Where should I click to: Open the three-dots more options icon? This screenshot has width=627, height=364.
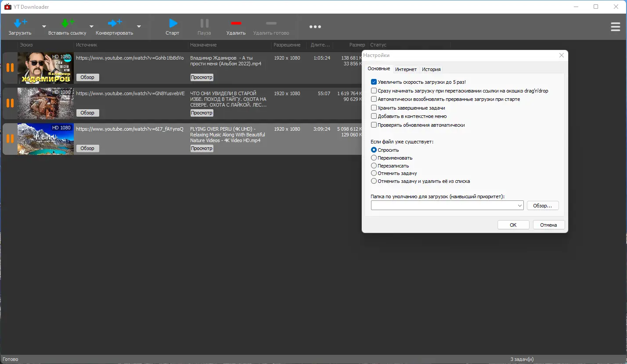coord(315,27)
